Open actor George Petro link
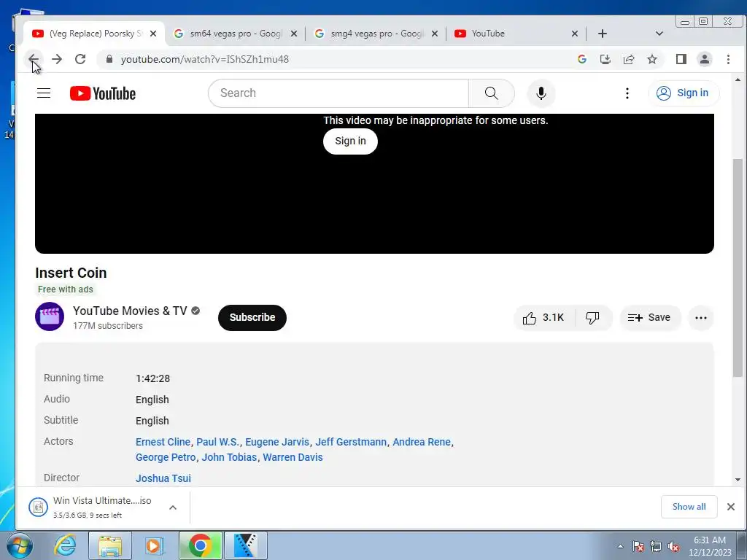This screenshot has height=560, width=747. pos(166,457)
